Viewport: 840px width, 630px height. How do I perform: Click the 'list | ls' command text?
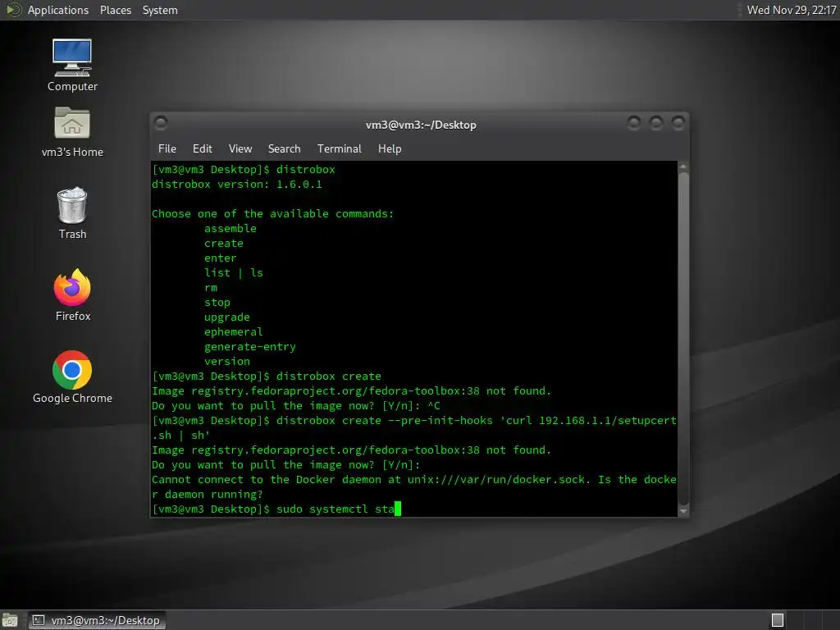coord(234,272)
